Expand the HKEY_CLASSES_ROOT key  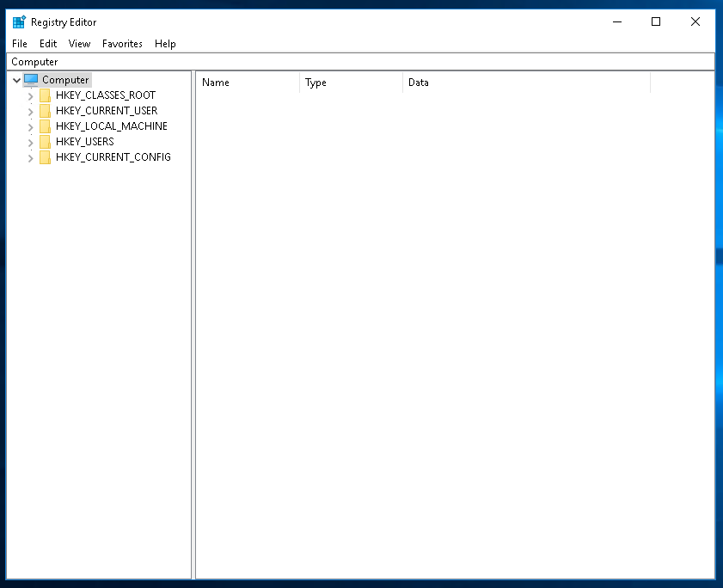(x=30, y=96)
